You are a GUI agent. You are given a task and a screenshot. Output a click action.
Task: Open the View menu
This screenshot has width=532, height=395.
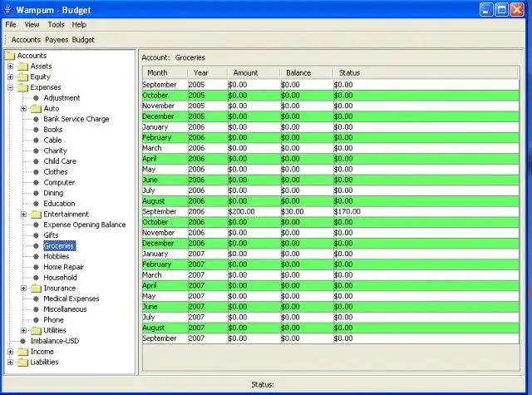(x=32, y=25)
